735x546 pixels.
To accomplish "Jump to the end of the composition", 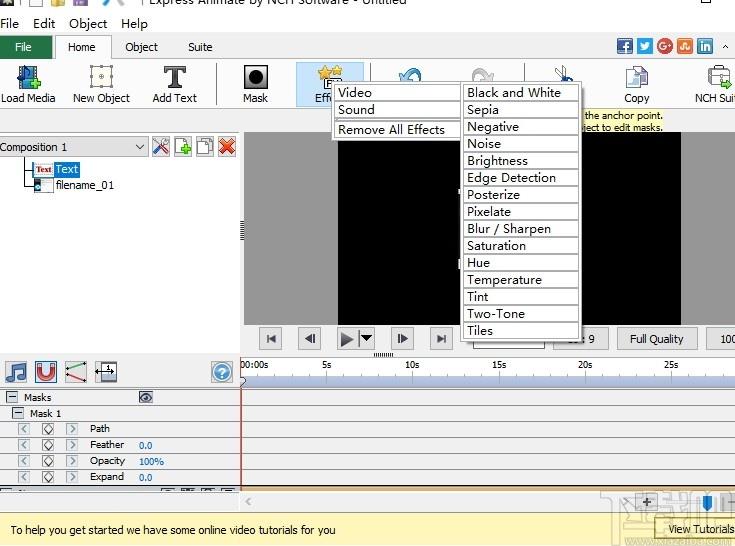I will coord(441,338).
